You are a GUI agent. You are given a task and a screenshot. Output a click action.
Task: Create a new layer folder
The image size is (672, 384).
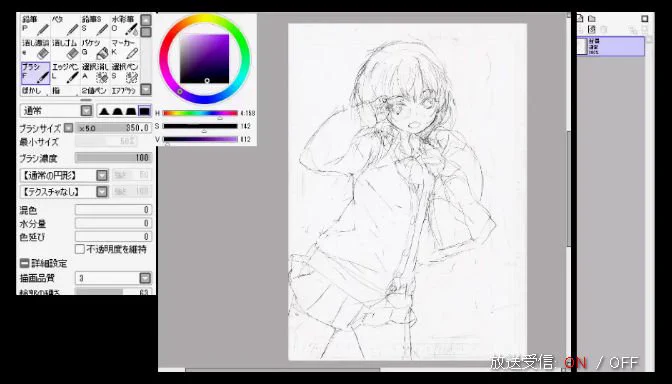pos(592,18)
